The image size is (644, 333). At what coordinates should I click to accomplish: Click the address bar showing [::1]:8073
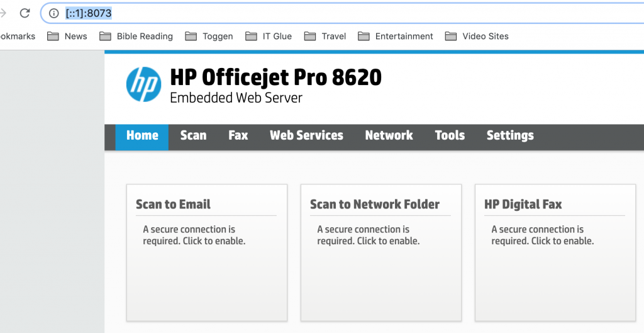coord(342,13)
